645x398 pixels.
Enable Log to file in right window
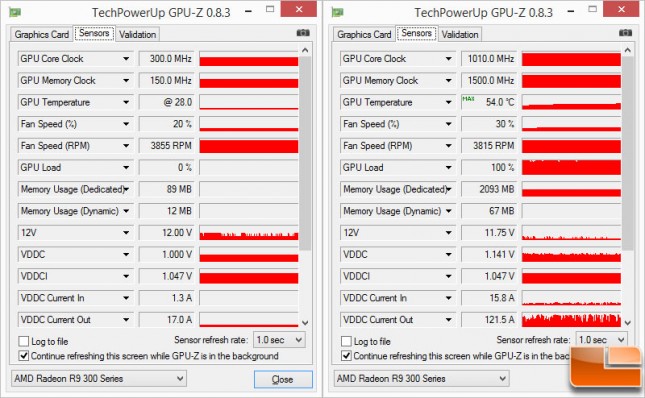[x=346, y=341]
